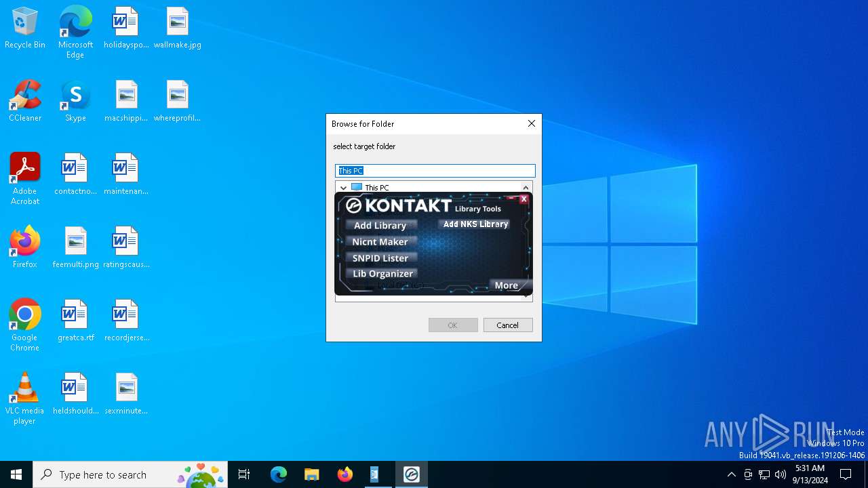The image size is (868, 488).
Task: Select the sexminute image file icon
Action: [125, 394]
